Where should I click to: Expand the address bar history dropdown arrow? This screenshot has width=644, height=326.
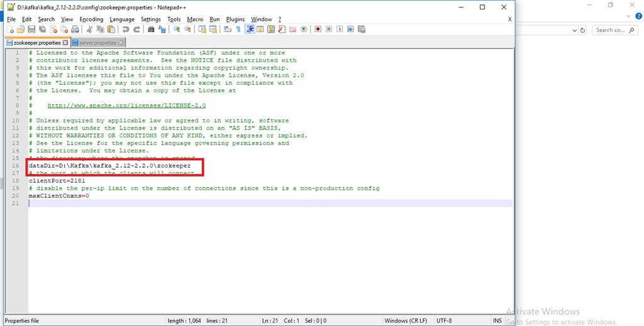574,30
